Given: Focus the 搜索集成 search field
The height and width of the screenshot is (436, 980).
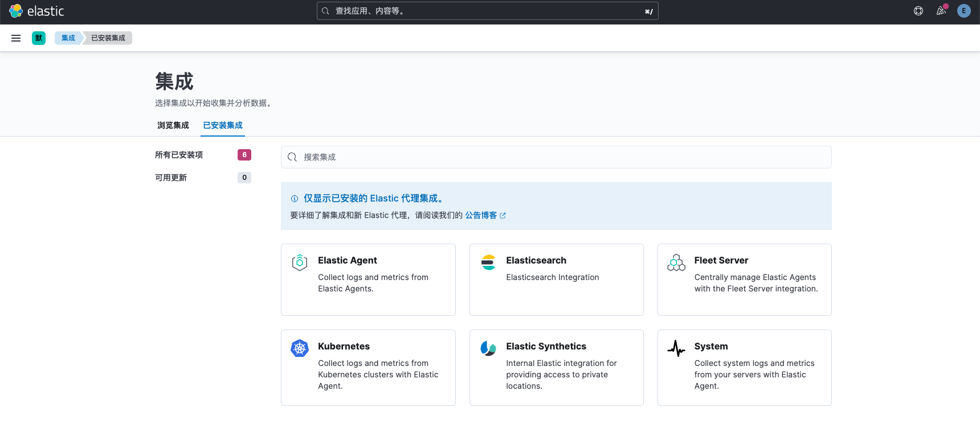Looking at the screenshot, I should [x=556, y=157].
